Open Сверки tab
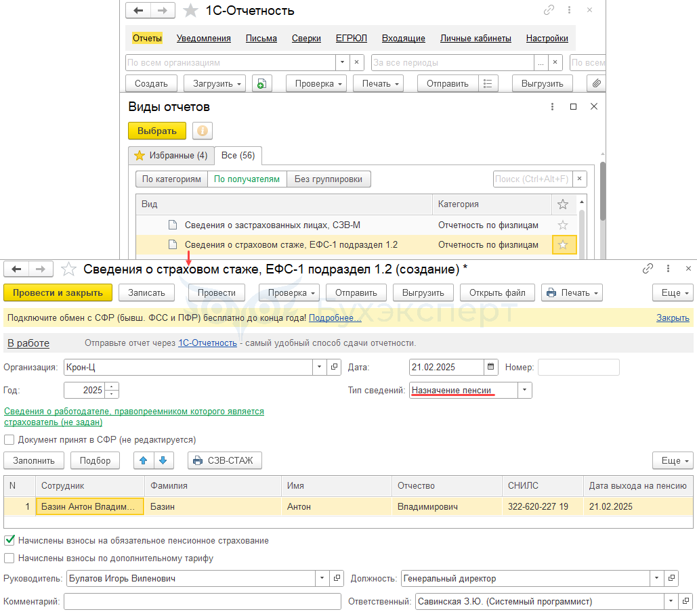This screenshot has width=697, height=616. coord(306,38)
